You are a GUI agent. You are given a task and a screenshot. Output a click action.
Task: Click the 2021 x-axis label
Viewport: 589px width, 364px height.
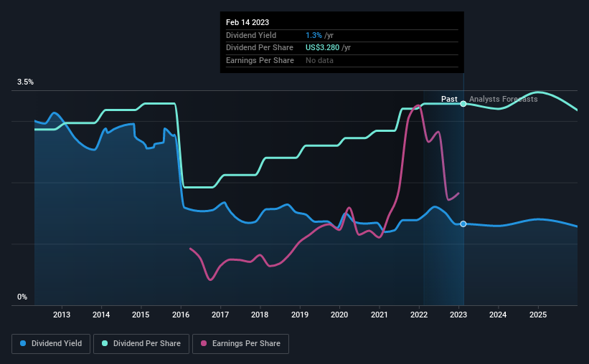pos(379,315)
